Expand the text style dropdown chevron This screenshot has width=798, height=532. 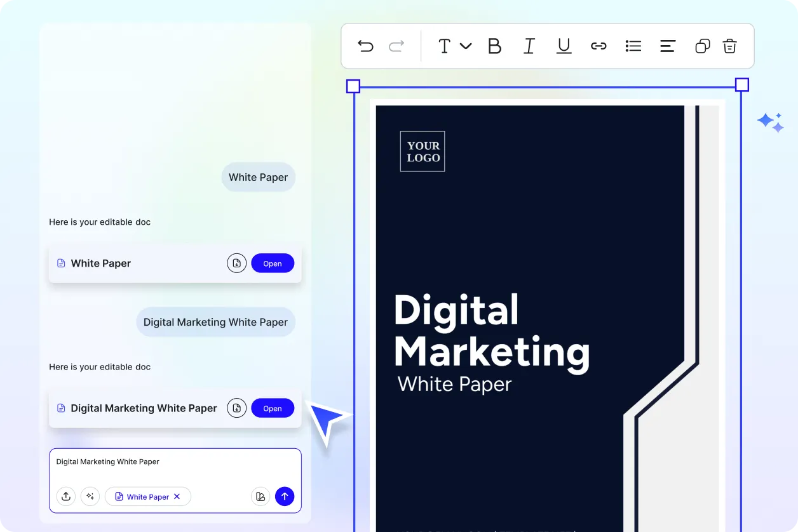[x=466, y=46]
